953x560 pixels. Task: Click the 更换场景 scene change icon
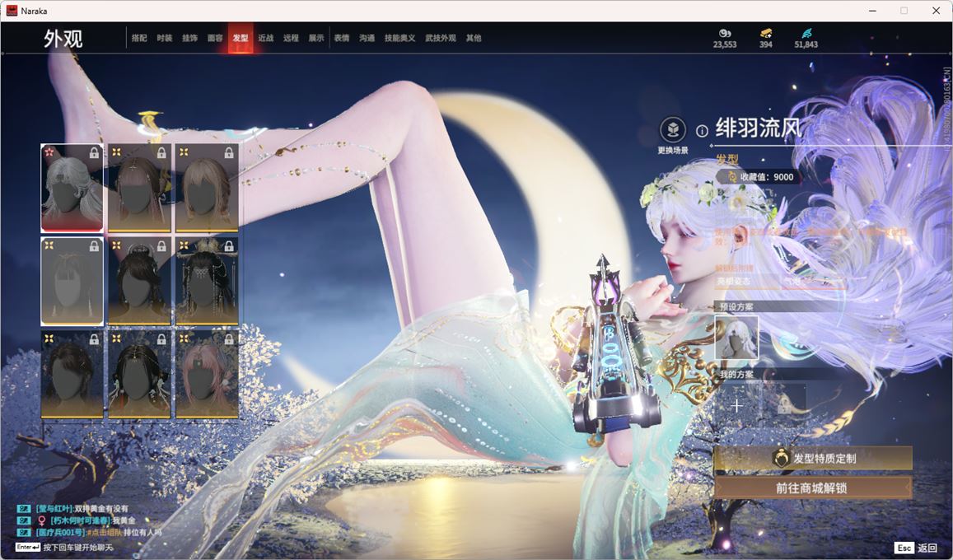pos(673,130)
